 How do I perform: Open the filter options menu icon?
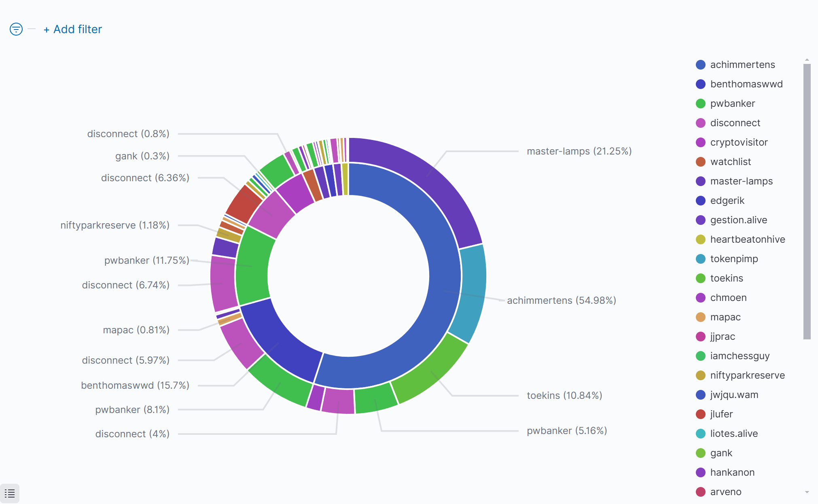(16, 29)
